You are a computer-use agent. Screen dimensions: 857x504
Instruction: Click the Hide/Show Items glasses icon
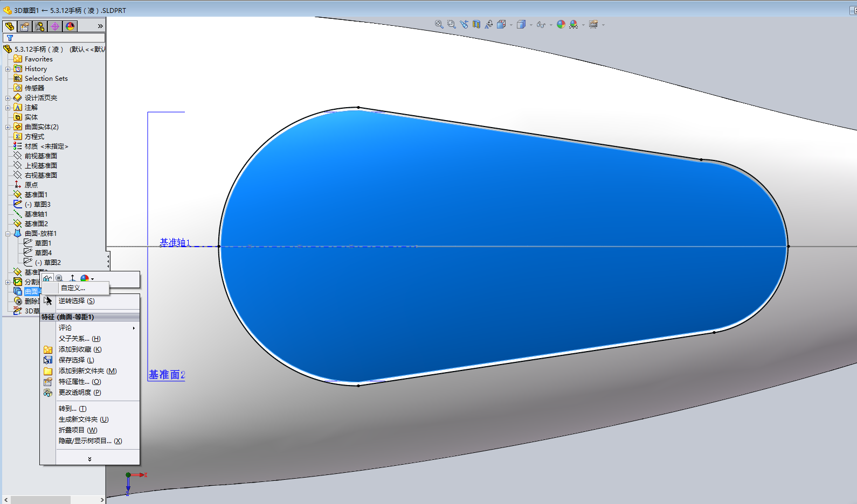click(x=541, y=24)
